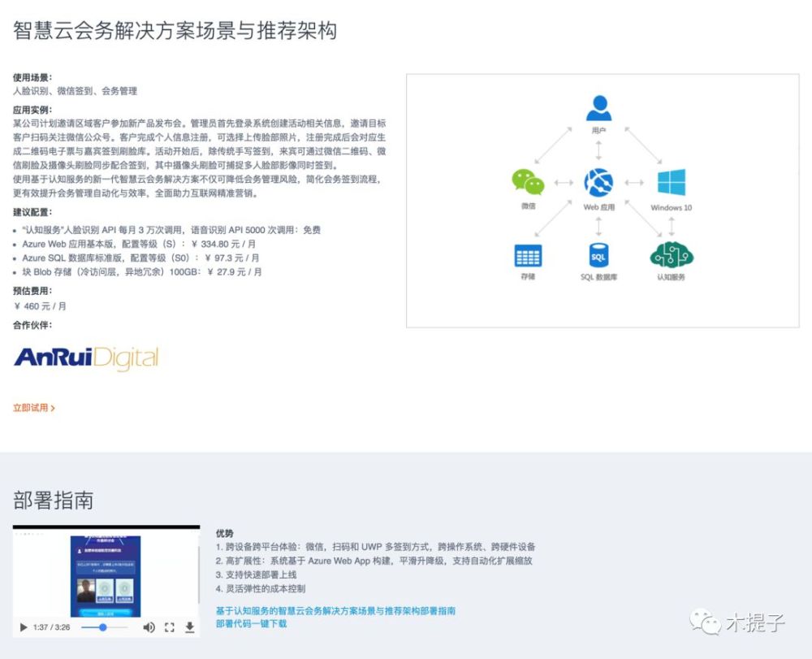This screenshot has width=812, height=659.
Task: Click the 预估费用 label
Action: (x=32, y=291)
